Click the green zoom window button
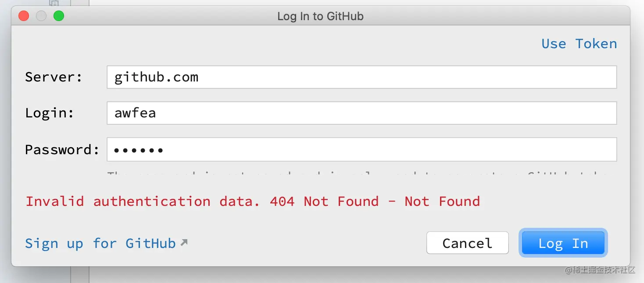This screenshot has width=644, height=283. (59, 16)
